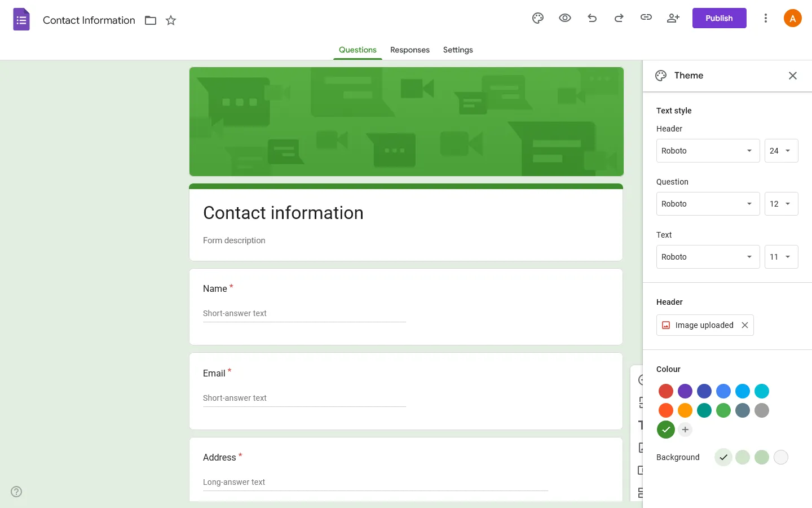812x508 pixels.
Task: Undo the last change
Action: click(592, 18)
